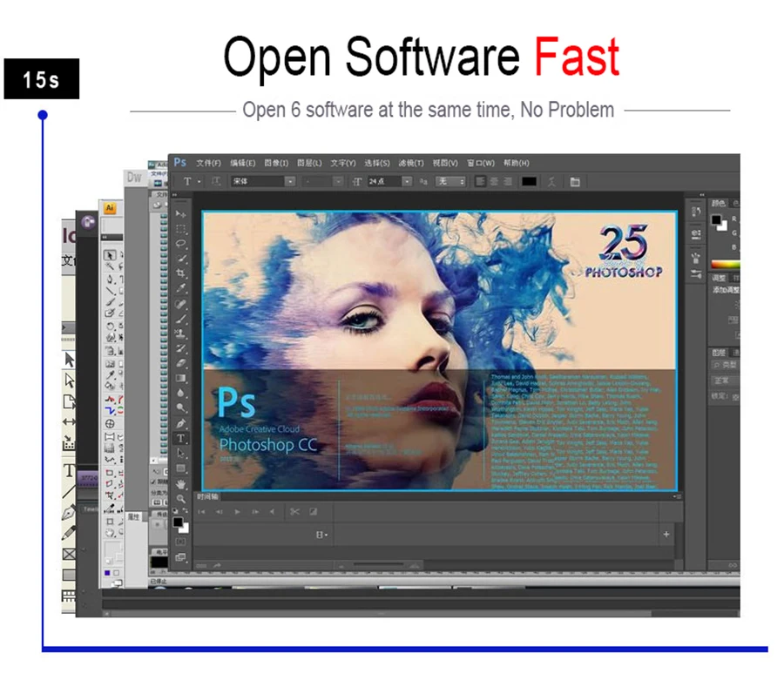Click the Warp Text icon in options bar

(551, 181)
